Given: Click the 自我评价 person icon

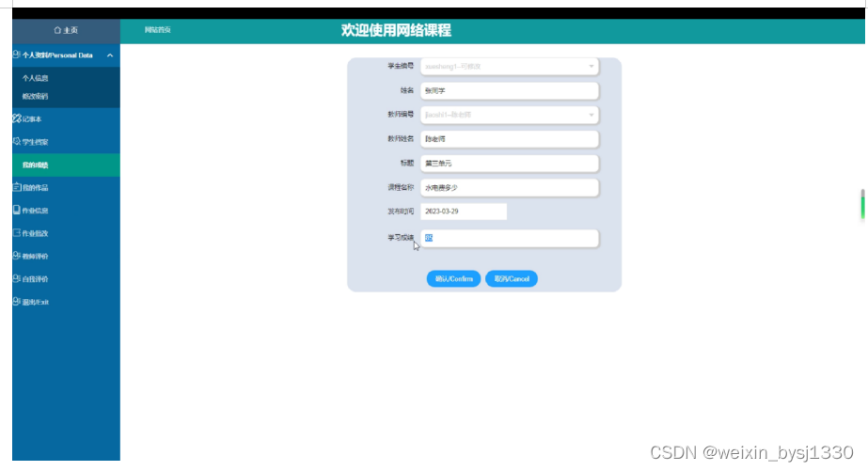Looking at the screenshot, I should pos(17,278).
